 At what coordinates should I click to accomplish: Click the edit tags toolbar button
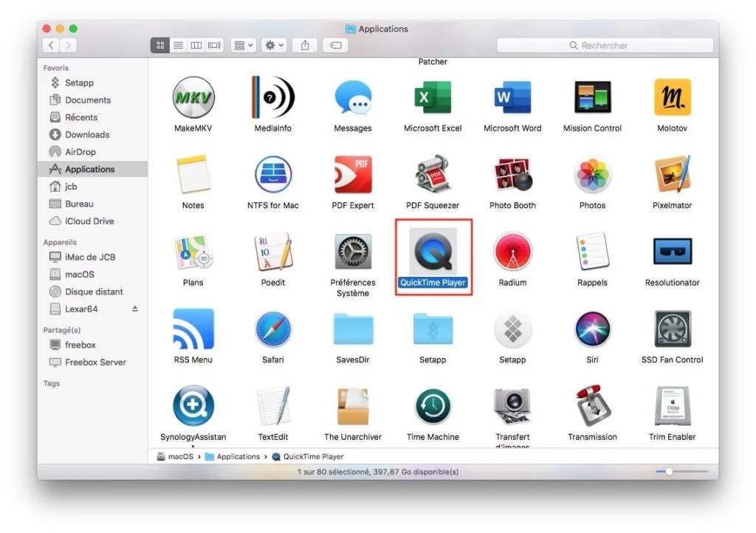[x=336, y=45]
